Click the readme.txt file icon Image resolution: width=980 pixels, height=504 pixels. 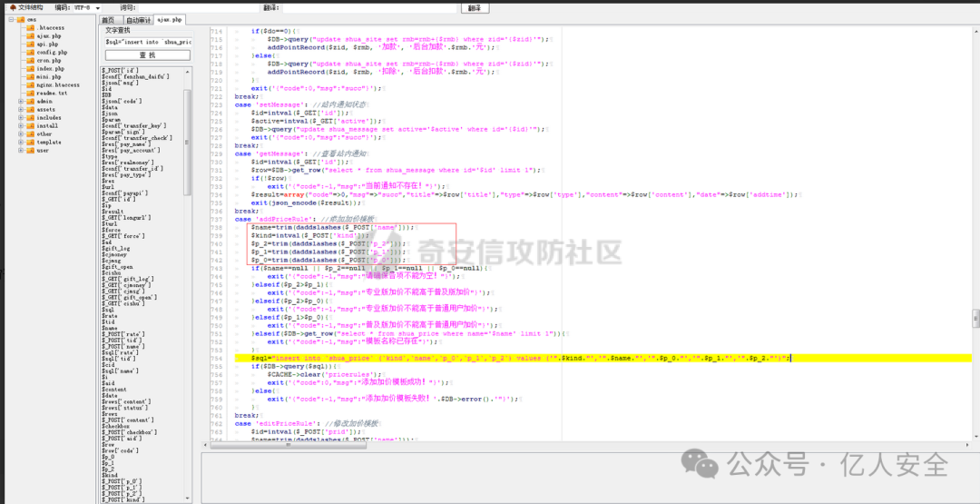31,93
